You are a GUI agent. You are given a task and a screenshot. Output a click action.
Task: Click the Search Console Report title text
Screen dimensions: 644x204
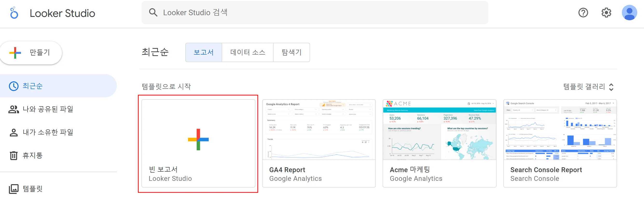[x=546, y=170]
